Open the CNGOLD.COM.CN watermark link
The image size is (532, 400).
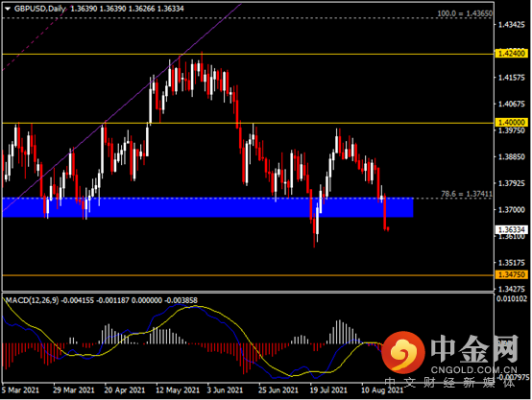click(474, 369)
